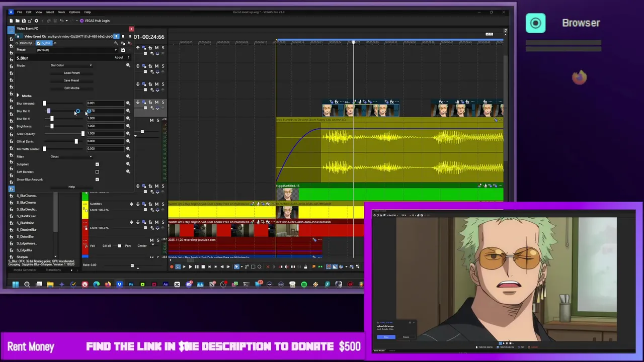Mute the audio track showing Vol 0.0 dB
The width and height of the screenshot is (644, 362).
[151, 240]
